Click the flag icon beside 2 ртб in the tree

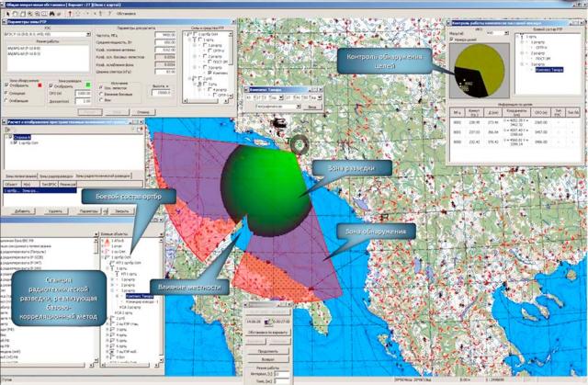[112, 318]
